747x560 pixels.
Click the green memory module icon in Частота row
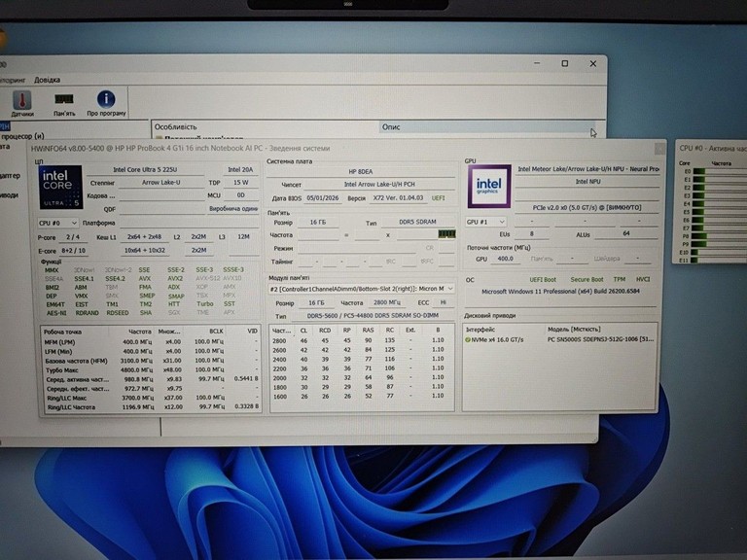446,233
